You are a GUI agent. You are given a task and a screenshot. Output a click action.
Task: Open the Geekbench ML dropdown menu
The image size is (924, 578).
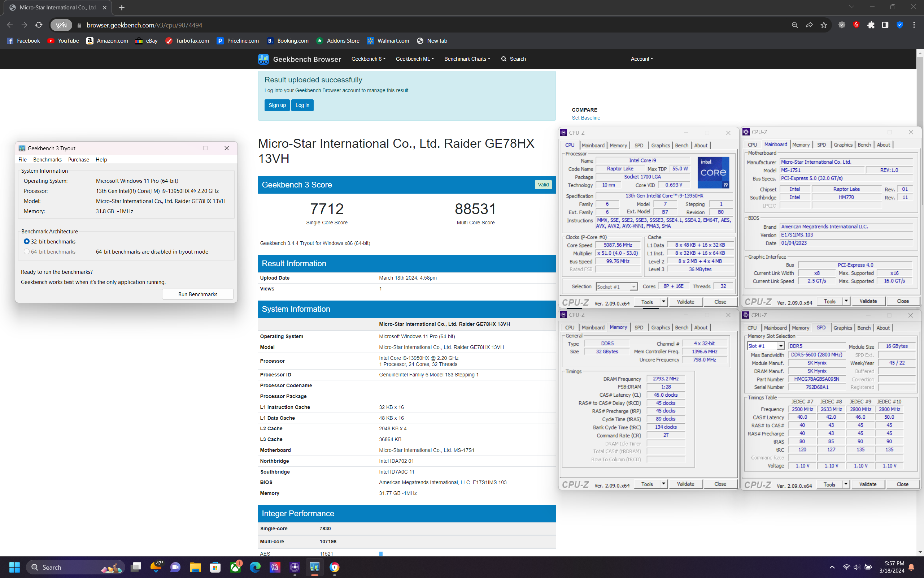(x=415, y=59)
